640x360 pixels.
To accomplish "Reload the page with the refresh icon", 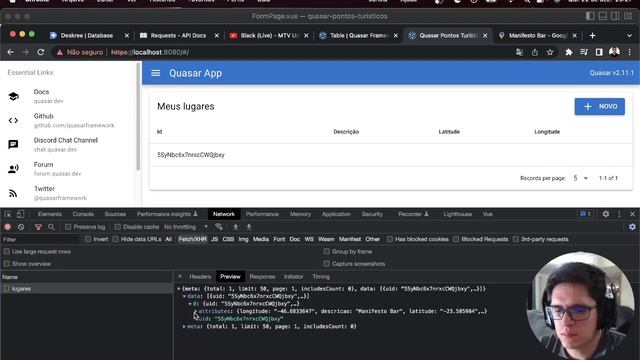I will click(x=40, y=52).
